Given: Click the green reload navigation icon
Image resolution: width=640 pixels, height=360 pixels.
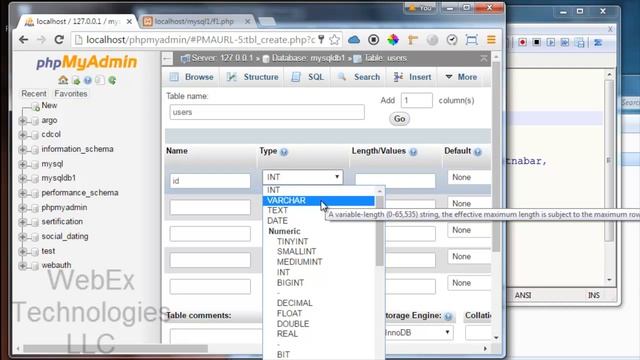Looking at the screenshot, I should pos(112,80).
